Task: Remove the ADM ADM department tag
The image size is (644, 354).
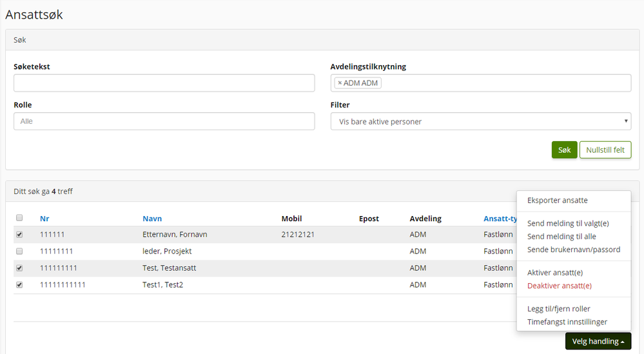Action: click(340, 83)
